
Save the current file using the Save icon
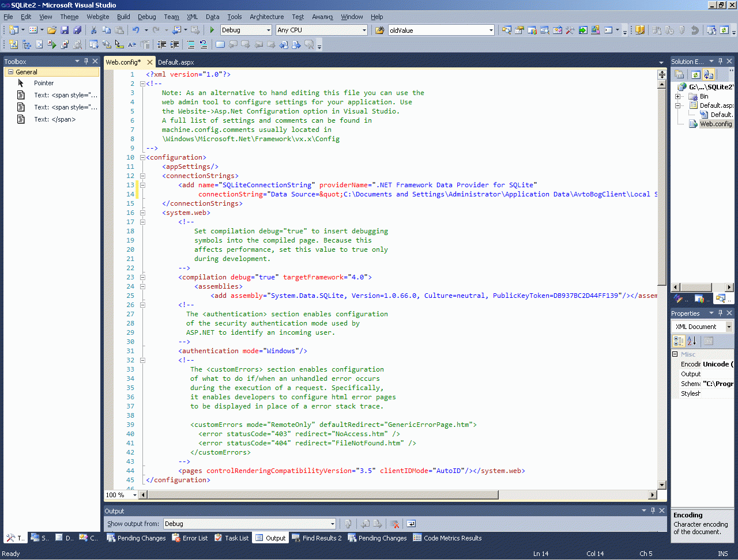tap(65, 30)
